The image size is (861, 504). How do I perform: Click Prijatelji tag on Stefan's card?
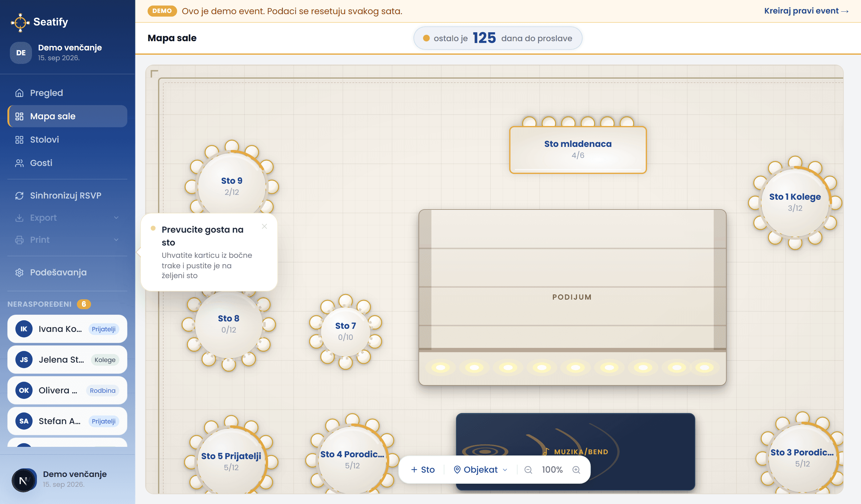tap(104, 421)
